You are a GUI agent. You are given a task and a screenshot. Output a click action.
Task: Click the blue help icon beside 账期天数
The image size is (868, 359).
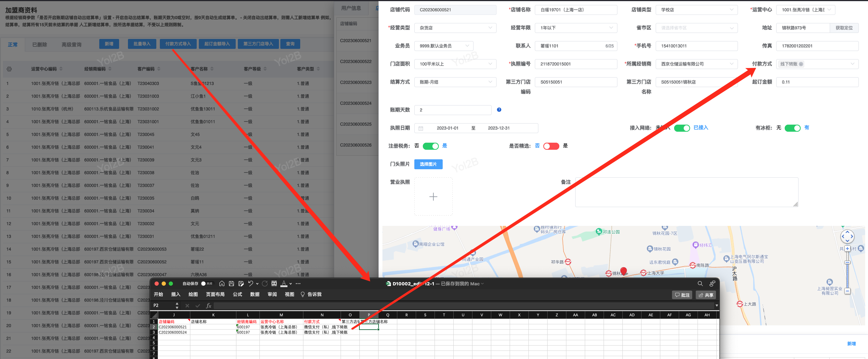coord(499,110)
